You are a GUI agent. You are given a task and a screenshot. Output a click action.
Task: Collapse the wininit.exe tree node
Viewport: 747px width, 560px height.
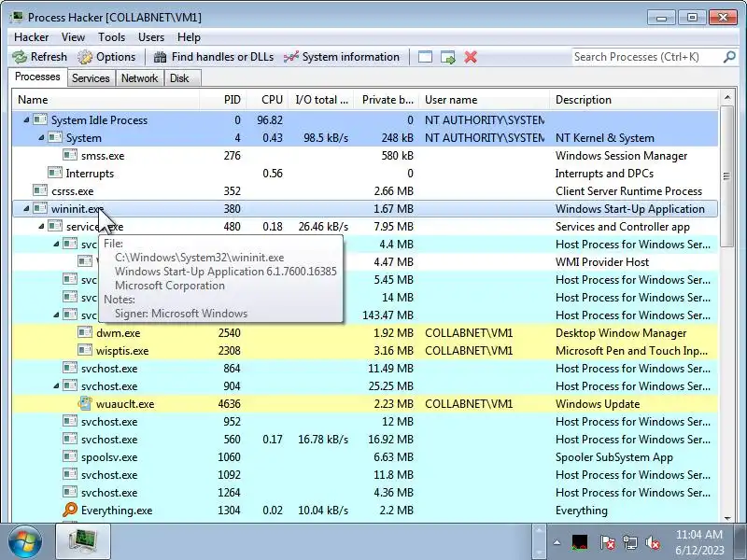[x=26, y=208]
